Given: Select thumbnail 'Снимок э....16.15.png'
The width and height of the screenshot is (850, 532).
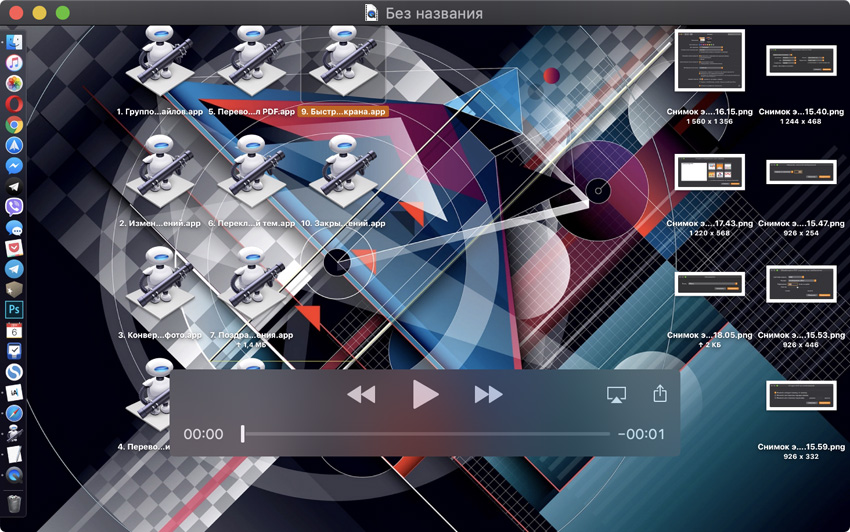Looking at the screenshot, I should click(710, 60).
